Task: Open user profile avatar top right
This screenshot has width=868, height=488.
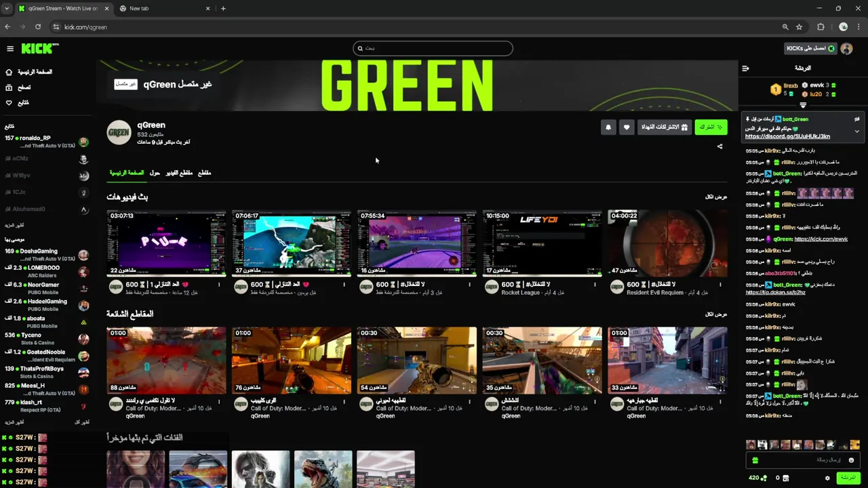Action: pos(846,48)
